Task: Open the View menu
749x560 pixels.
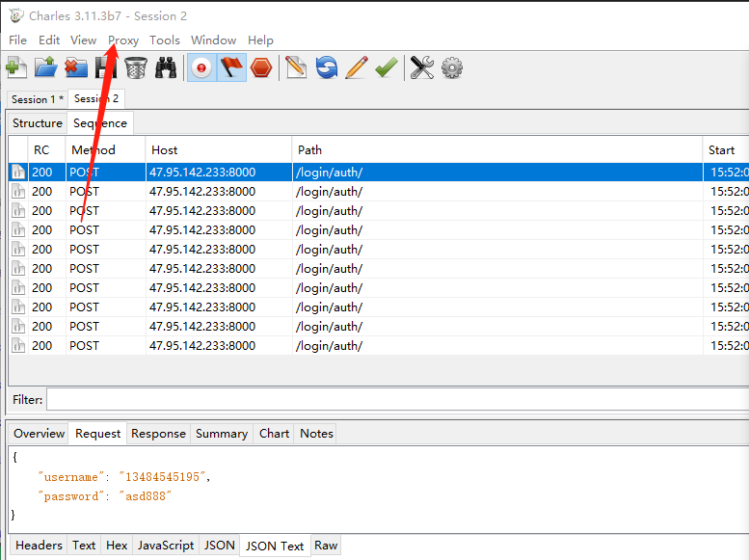Action: 84,40
